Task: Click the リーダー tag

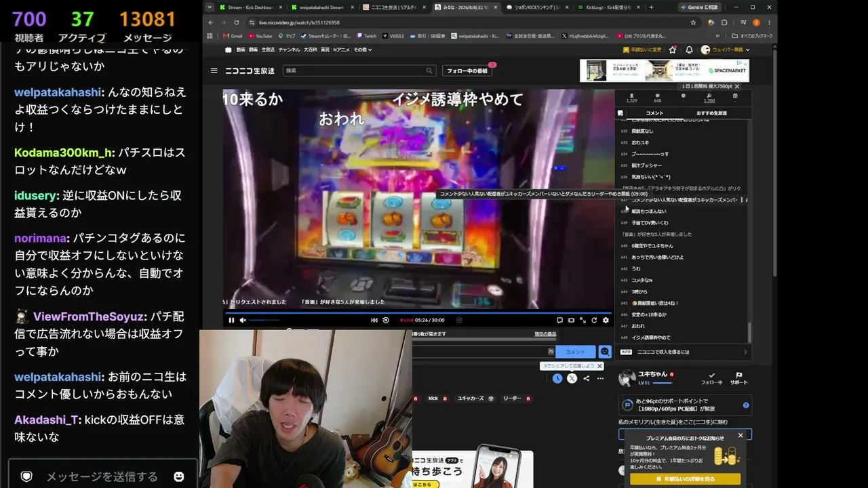Action: tap(511, 399)
